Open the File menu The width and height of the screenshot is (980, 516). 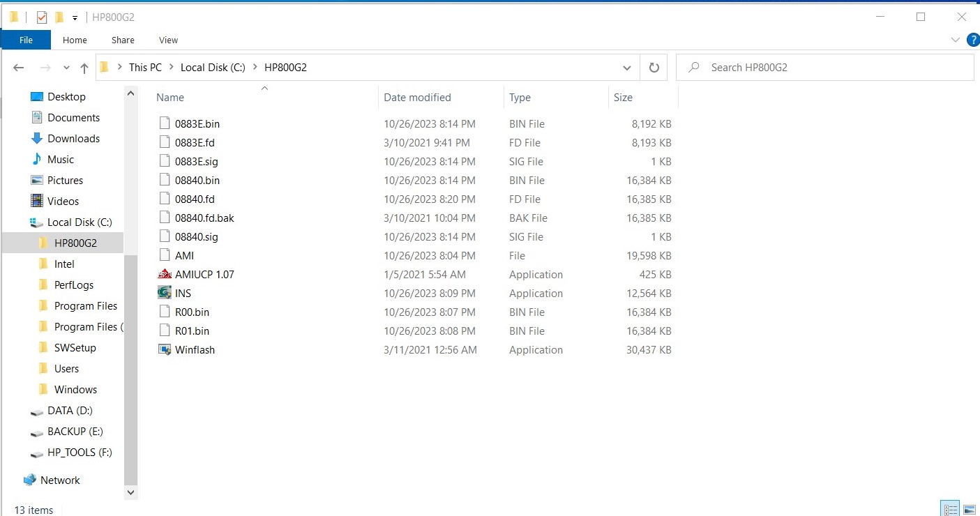[26, 40]
